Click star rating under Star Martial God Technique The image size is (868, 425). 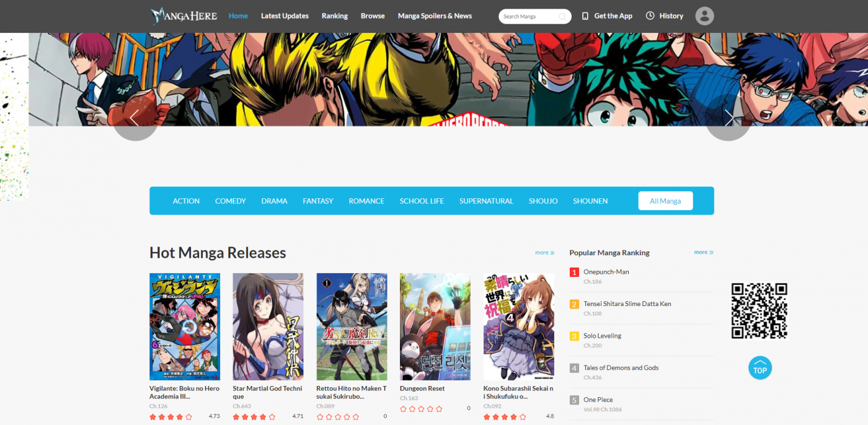click(x=254, y=417)
